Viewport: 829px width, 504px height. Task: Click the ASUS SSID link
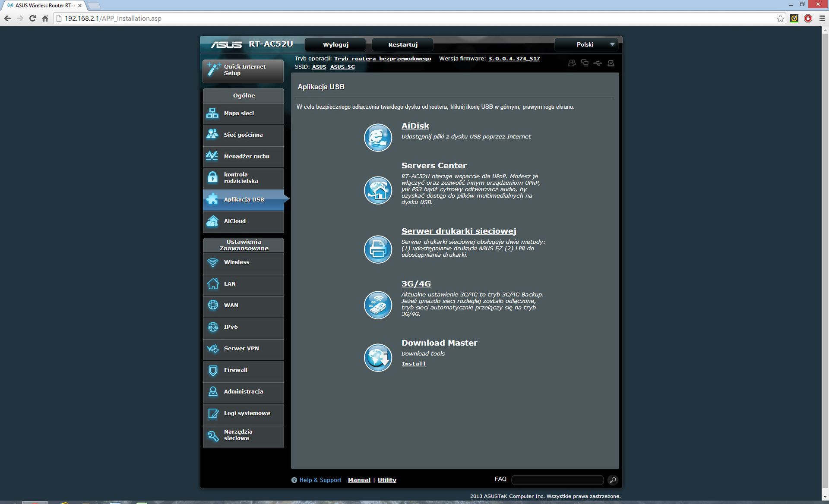pyautogui.click(x=319, y=67)
